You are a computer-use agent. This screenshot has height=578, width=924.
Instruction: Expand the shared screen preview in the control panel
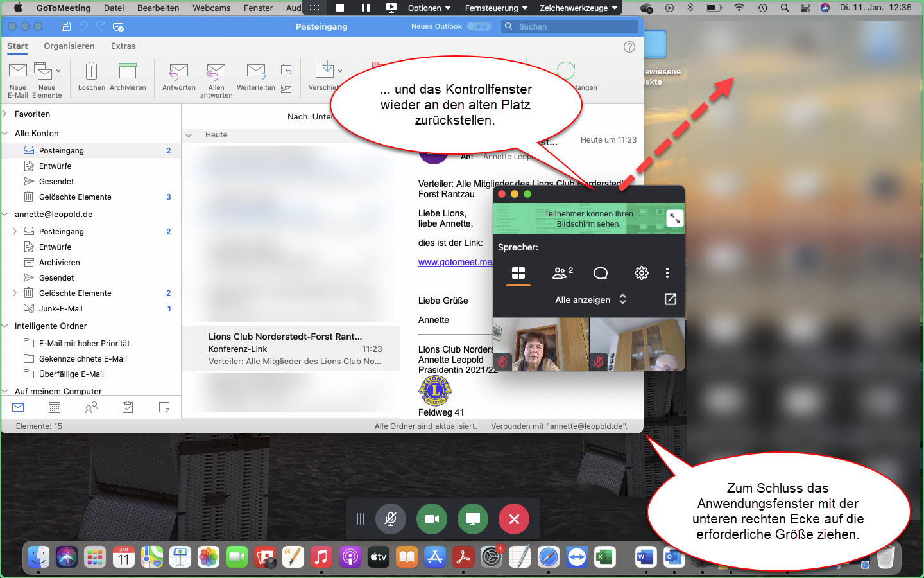coord(675,218)
